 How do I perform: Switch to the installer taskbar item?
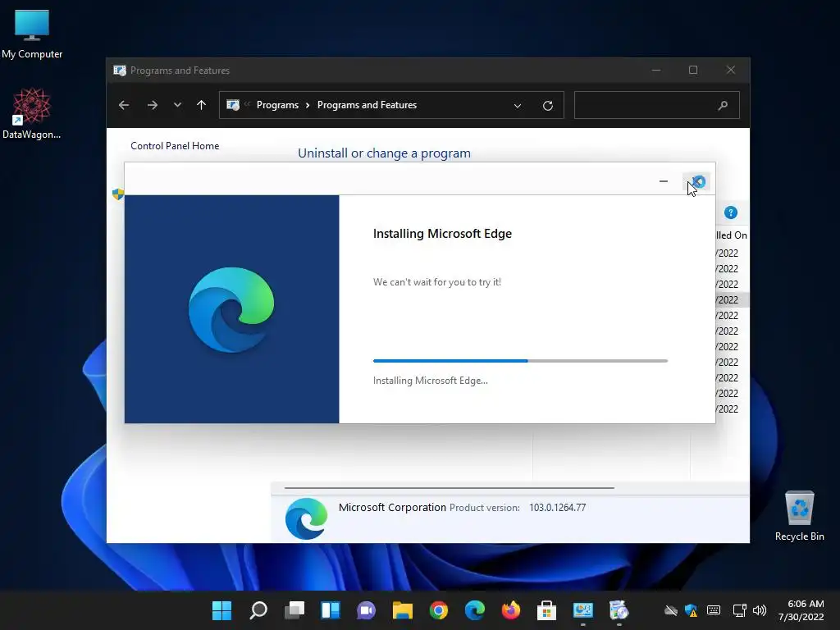pyautogui.click(x=619, y=610)
